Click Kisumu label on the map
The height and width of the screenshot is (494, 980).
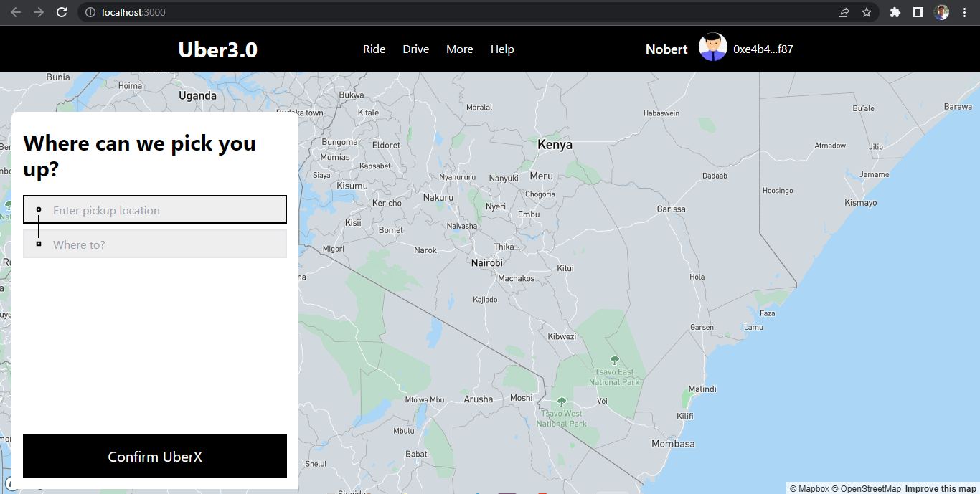352,186
